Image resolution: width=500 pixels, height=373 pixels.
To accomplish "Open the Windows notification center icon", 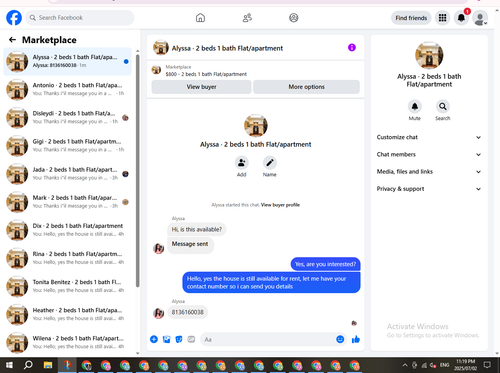I will (x=487, y=365).
